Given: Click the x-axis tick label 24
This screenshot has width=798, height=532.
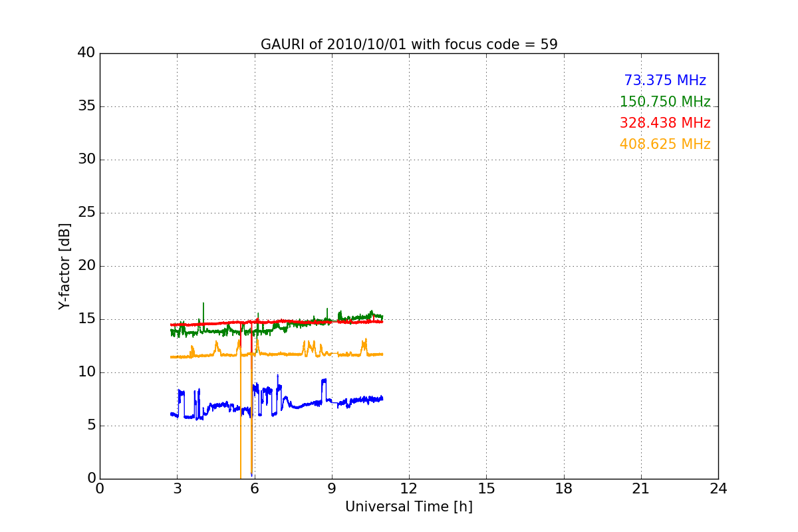Looking at the screenshot, I should (718, 488).
